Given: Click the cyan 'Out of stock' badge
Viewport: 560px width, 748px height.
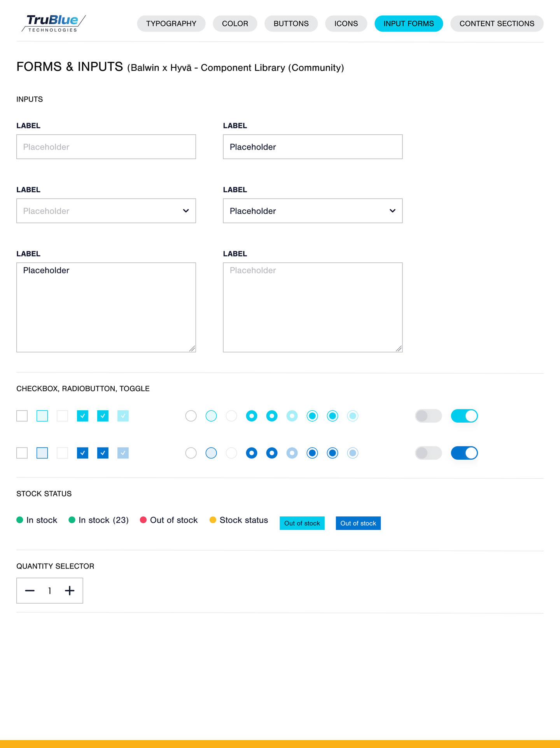Looking at the screenshot, I should pos(302,523).
